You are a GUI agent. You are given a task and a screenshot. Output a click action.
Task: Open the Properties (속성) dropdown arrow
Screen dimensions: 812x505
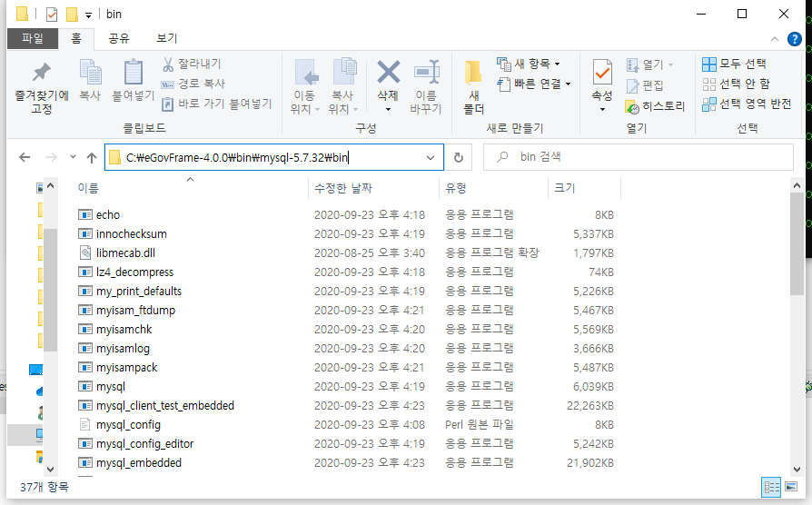coord(602,109)
